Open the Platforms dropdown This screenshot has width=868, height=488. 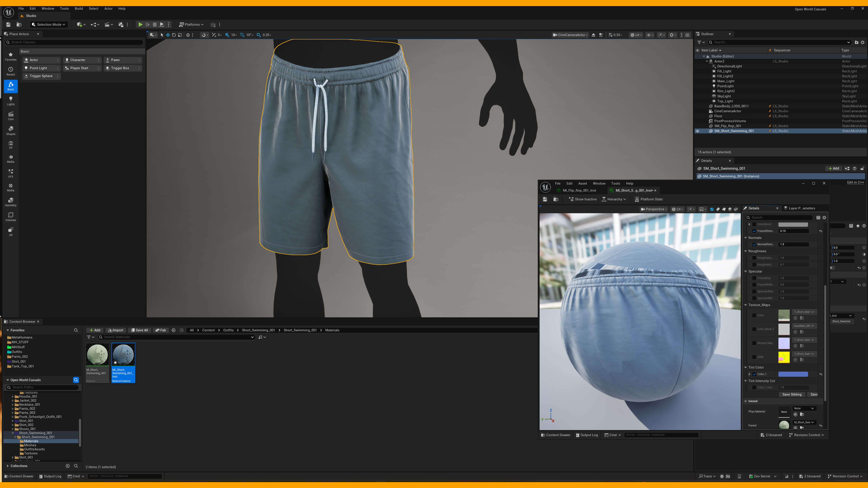[191, 25]
